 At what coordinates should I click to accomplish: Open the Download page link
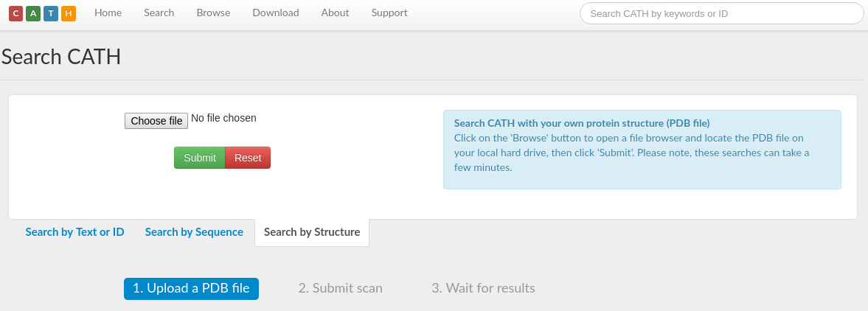[275, 13]
